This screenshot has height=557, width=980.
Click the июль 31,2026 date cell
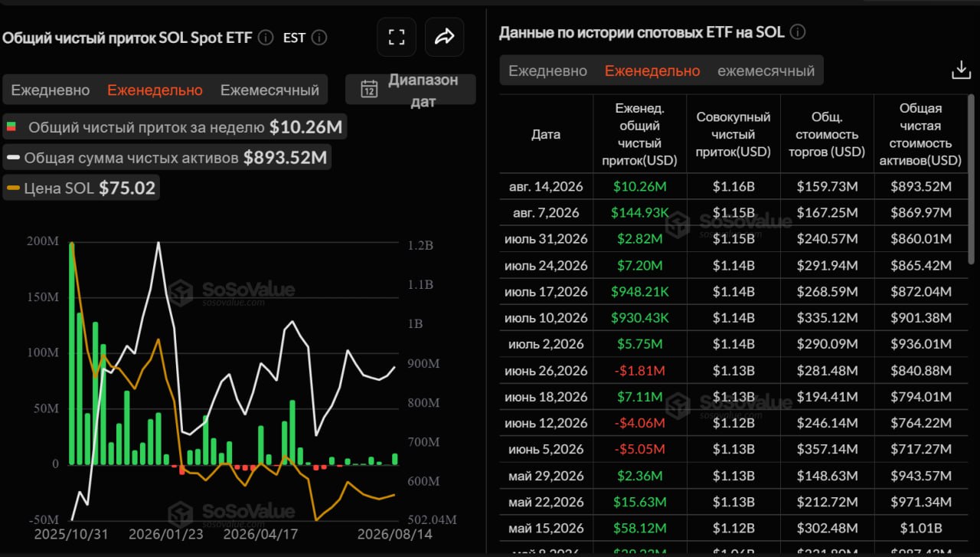point(546,239)
